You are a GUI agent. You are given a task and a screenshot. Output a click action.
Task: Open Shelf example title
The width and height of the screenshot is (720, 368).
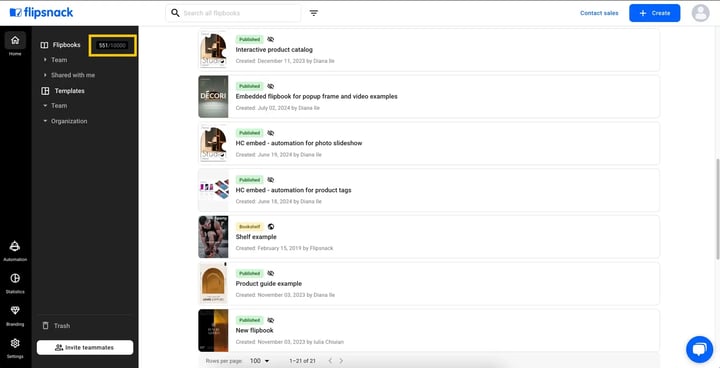pyautogui.click(x=256, y=237)
